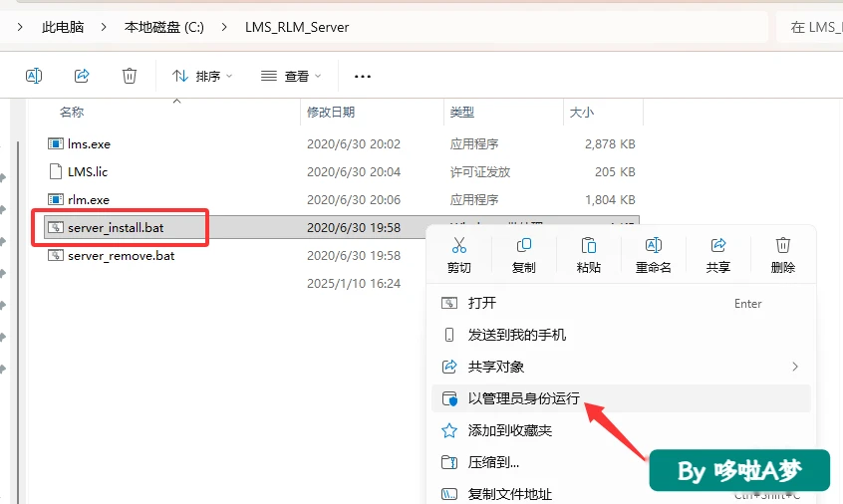Click the share icon in the toolbar

pos(82,76)
